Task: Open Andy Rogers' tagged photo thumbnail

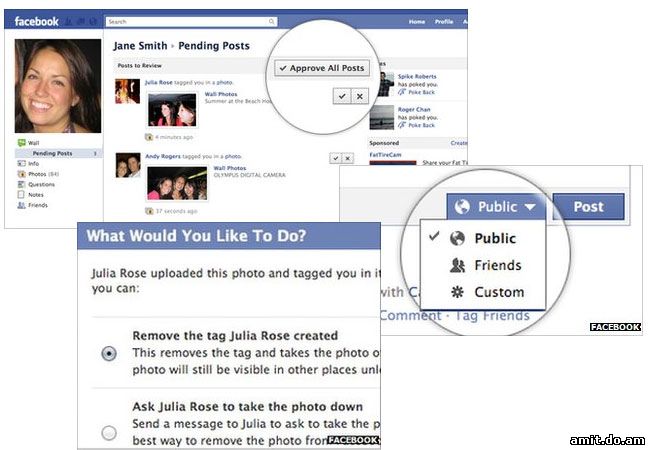Action: [177, 184]
